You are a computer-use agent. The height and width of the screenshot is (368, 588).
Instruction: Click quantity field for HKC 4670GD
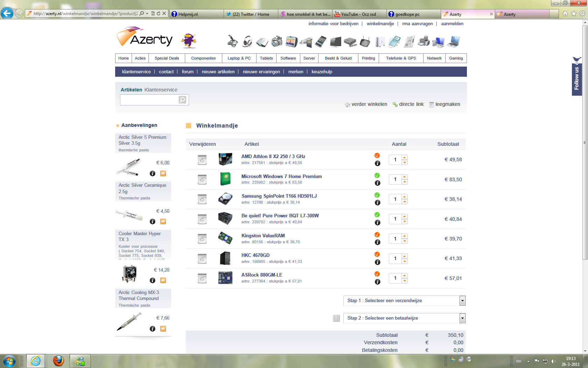(395, 259)
